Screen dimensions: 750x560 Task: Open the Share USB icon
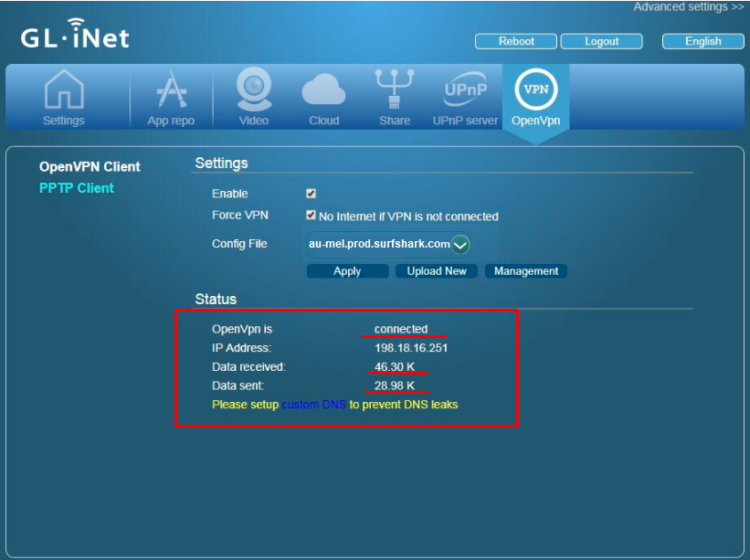[x=395, y=97]
